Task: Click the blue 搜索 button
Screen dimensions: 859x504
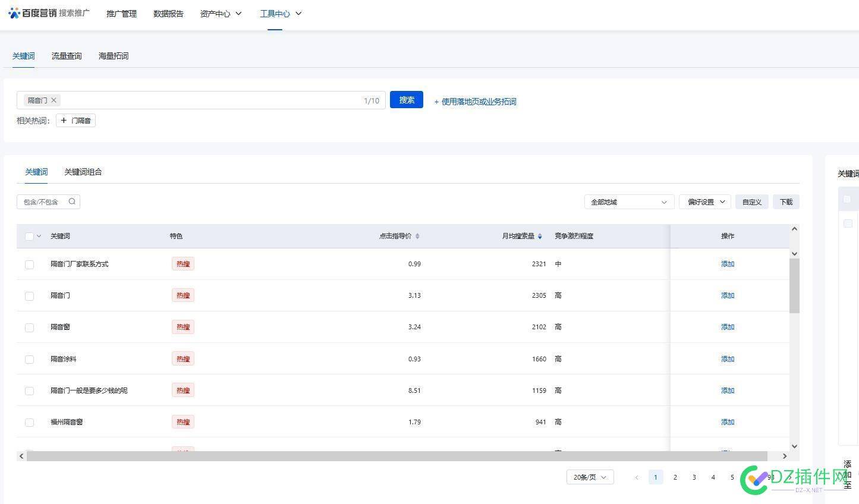Action: tap(407, 100)
